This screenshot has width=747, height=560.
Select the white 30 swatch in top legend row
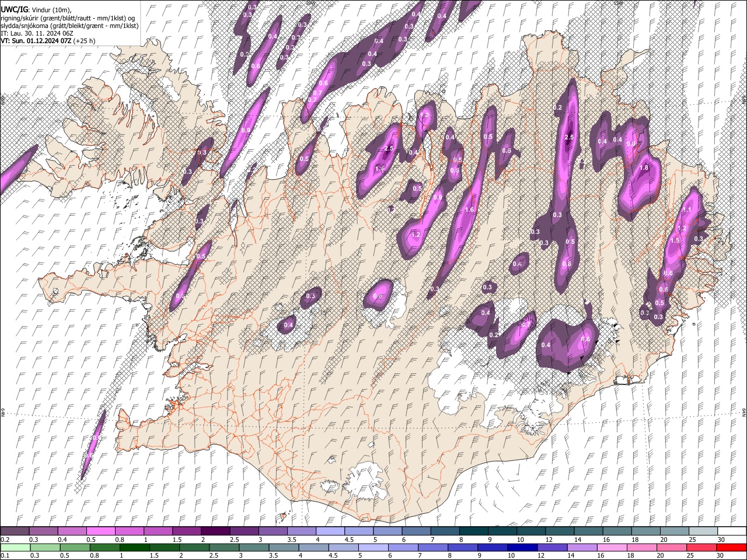pyautogui.click(x=731, y=531)
